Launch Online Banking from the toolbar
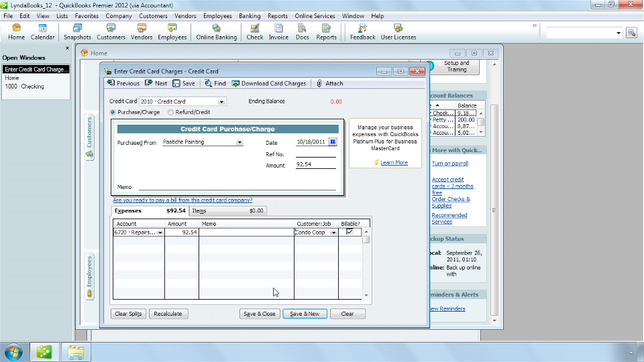Viewport: 644px width, 362px height. tap(217, 32)
